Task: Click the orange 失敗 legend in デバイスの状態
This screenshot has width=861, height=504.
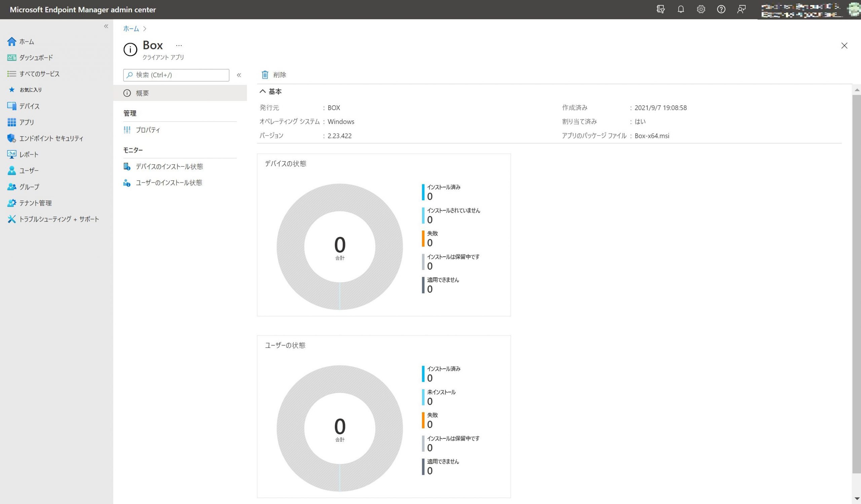Action: tap(432, 238)
